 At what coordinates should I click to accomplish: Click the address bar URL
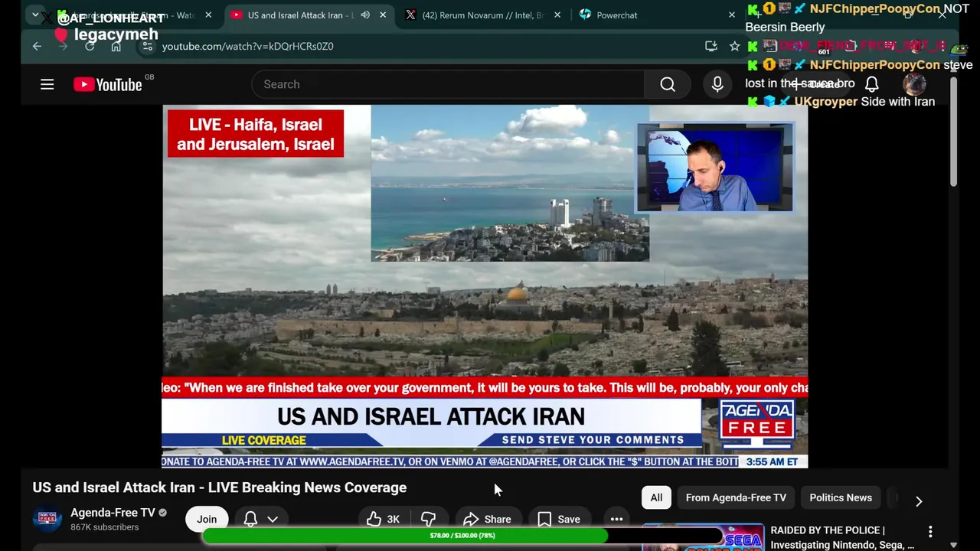pos(247,46)
